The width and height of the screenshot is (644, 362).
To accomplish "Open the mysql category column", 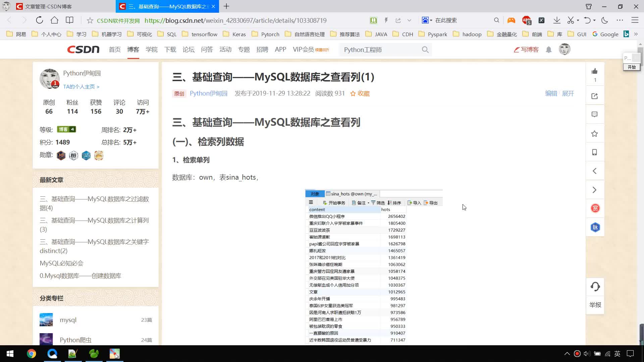I will tap(68, 320).
